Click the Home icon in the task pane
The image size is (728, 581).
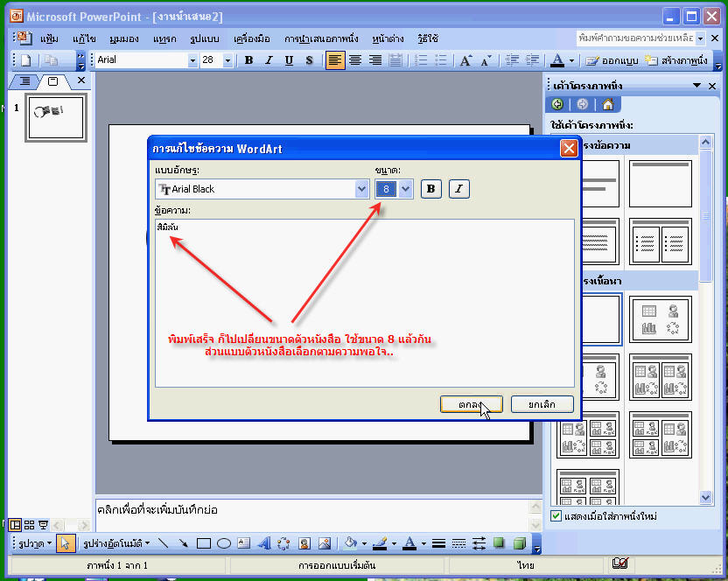point(608,104)
